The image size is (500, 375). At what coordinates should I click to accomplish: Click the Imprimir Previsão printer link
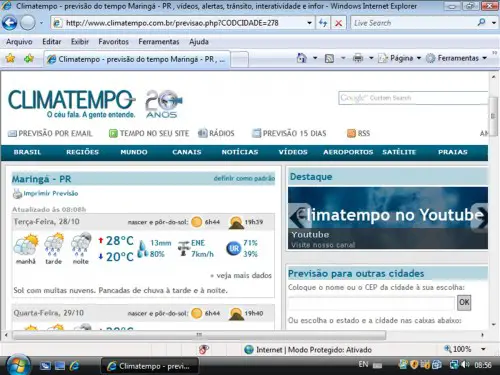tap(45, 193)
